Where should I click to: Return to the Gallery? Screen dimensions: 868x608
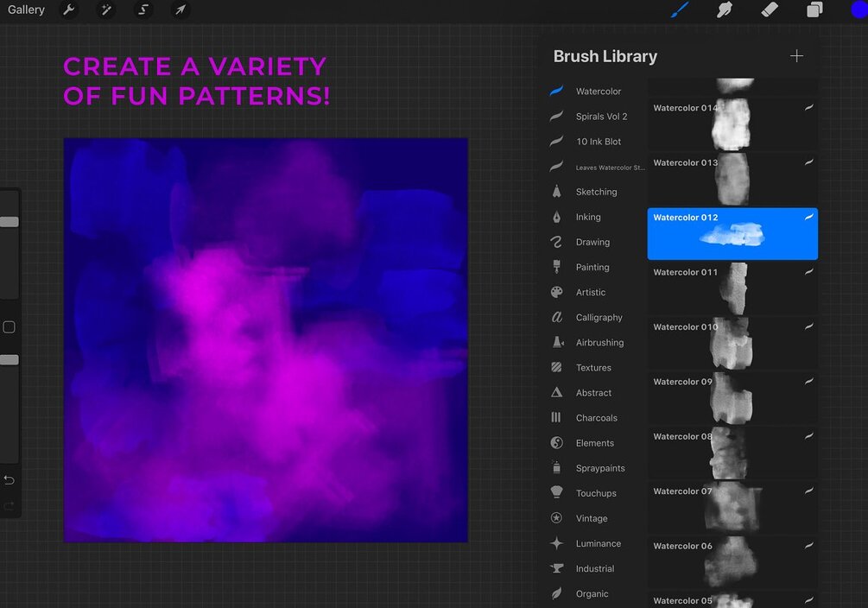tap(26, 10)
